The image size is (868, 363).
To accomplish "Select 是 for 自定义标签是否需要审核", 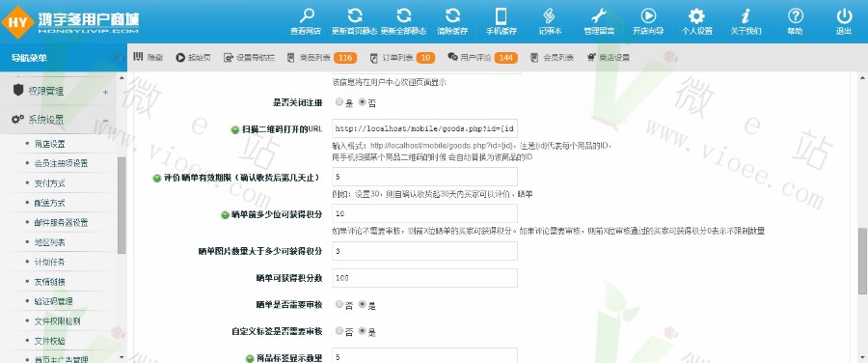I will click(x=363, y=331).
